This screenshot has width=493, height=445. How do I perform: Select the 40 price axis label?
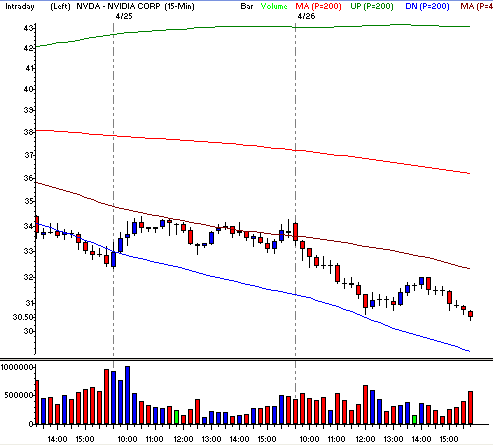point(29,89)
